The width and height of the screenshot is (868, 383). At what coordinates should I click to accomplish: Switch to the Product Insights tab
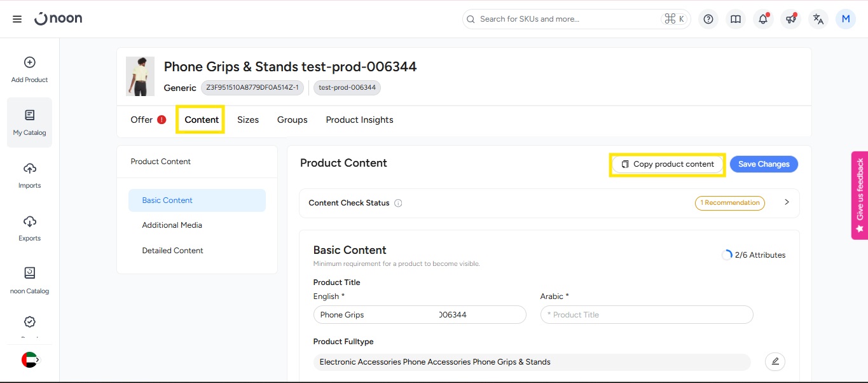[359, 120]
